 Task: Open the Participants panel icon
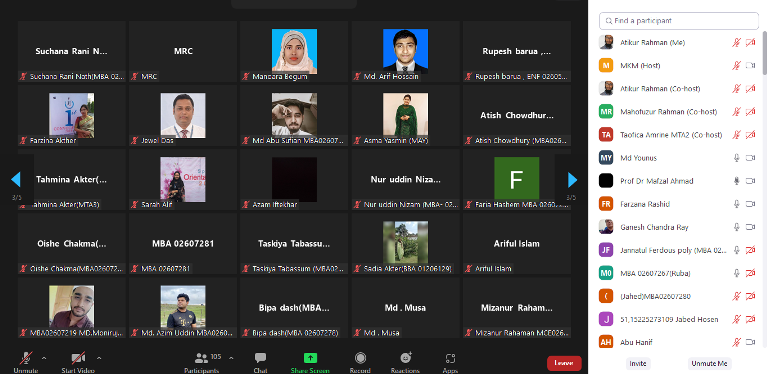201,358
